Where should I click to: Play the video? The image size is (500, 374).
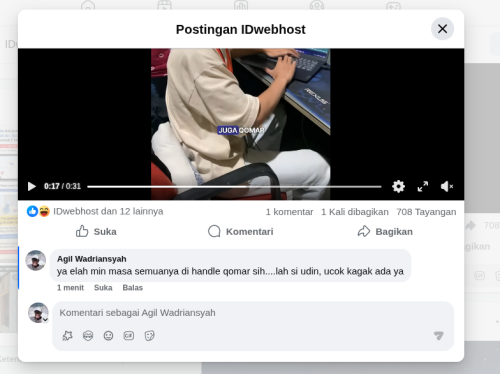[32, 186]
